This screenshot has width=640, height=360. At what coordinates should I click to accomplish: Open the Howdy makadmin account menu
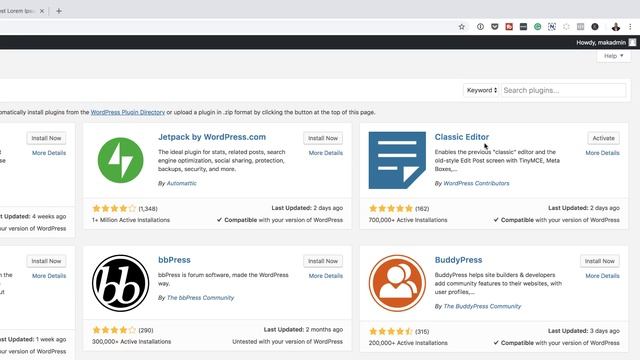(606, 42)
